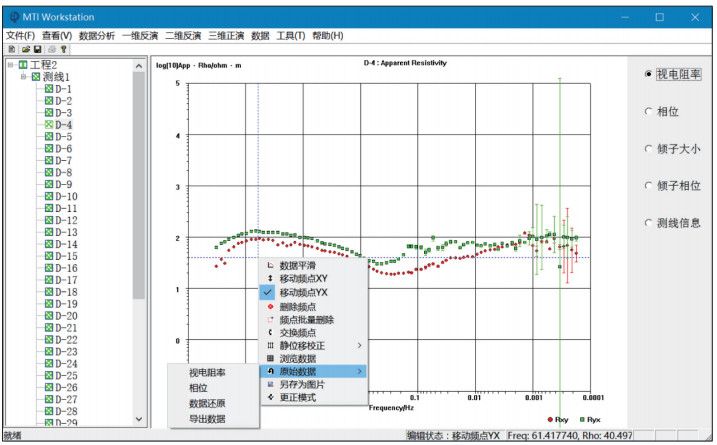
Task: Click the red 删除频点 icon
Action: (x=269, y=306)
